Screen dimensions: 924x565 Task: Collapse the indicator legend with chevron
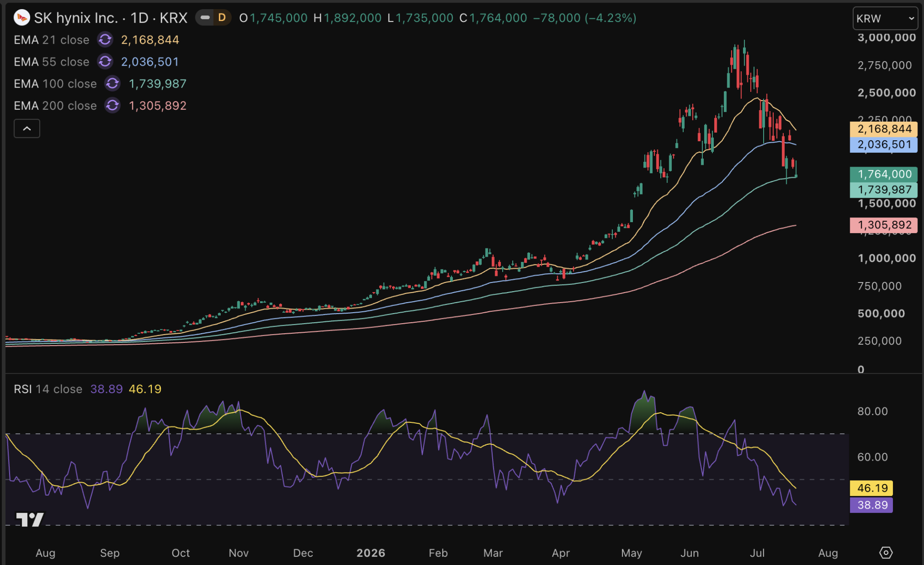pyautogui.click(x=27, y=128)
